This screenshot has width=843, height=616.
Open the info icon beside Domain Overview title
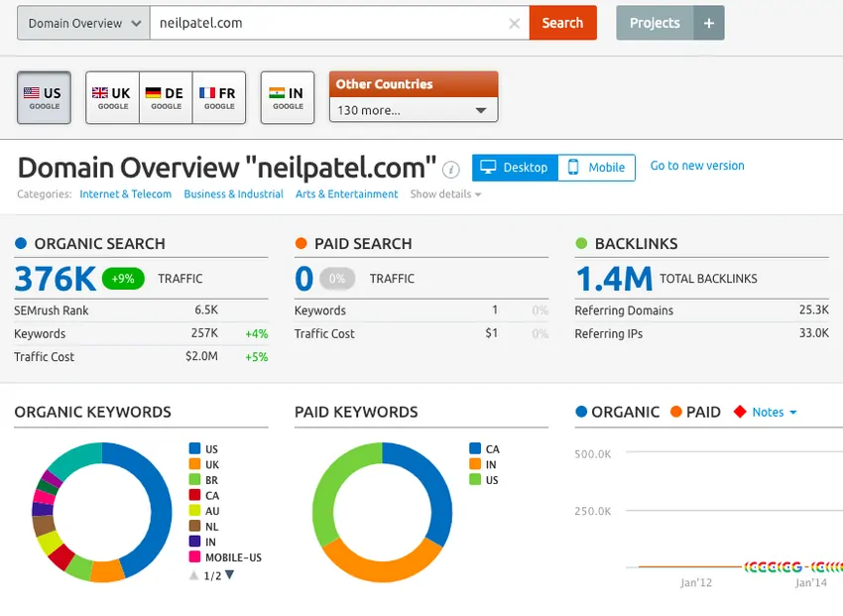pyautogui.click(x=450, y=170)
